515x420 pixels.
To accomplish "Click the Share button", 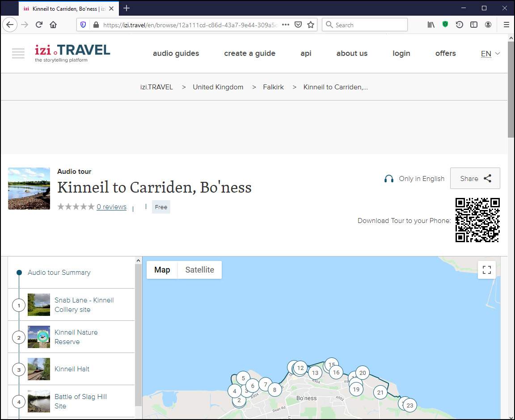I will pyautogui.click(x=475, y=179).
